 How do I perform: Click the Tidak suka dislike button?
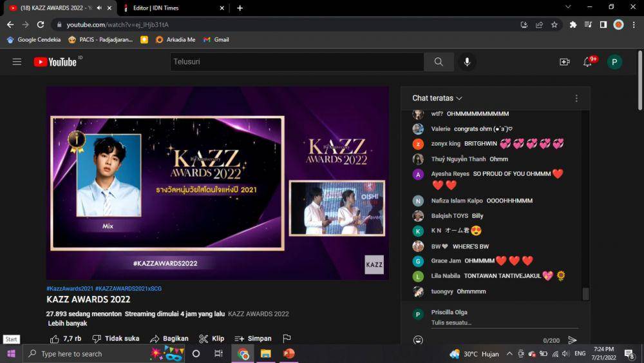[116, 338]
